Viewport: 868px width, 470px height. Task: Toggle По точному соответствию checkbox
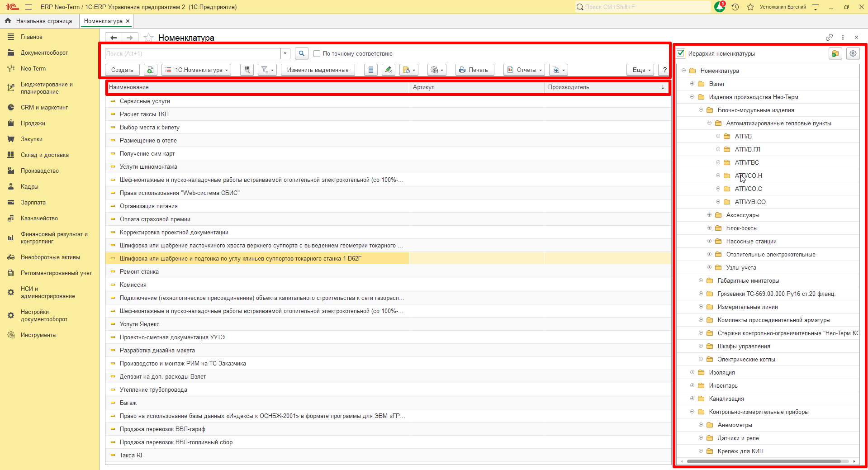pos(317,53)
